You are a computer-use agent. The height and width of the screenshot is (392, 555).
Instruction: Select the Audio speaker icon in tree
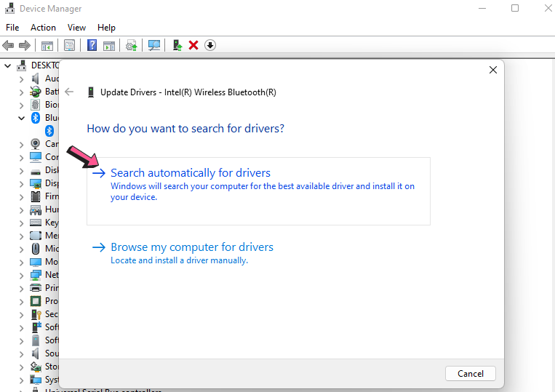[36, 79]
